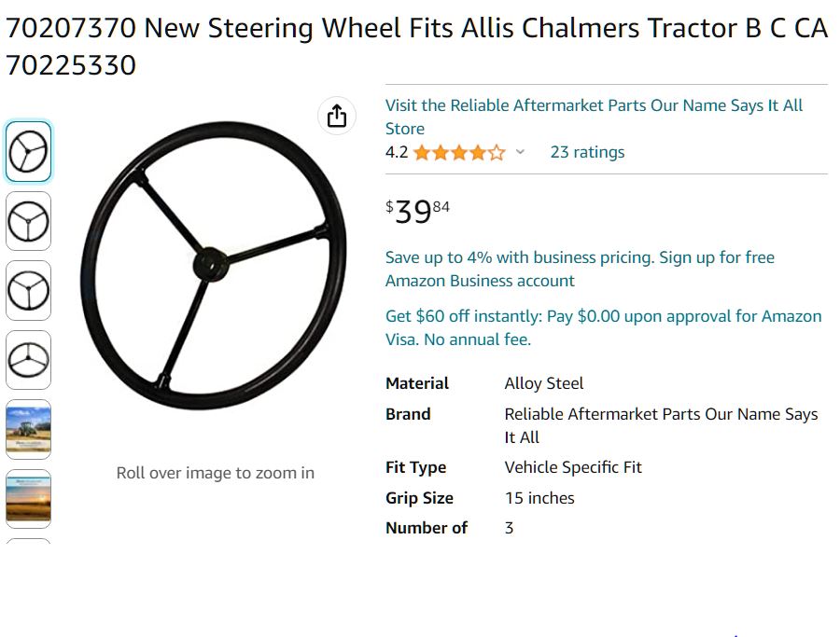The image size is (840, 637).
Task: Click the share icon above product image
Action: [337, 116]
